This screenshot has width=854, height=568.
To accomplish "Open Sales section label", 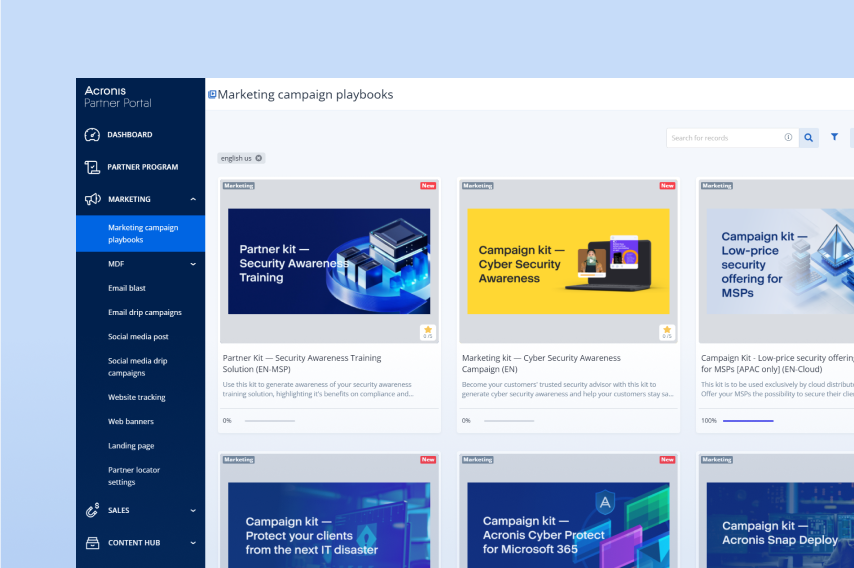I will [x=119, y=510].
